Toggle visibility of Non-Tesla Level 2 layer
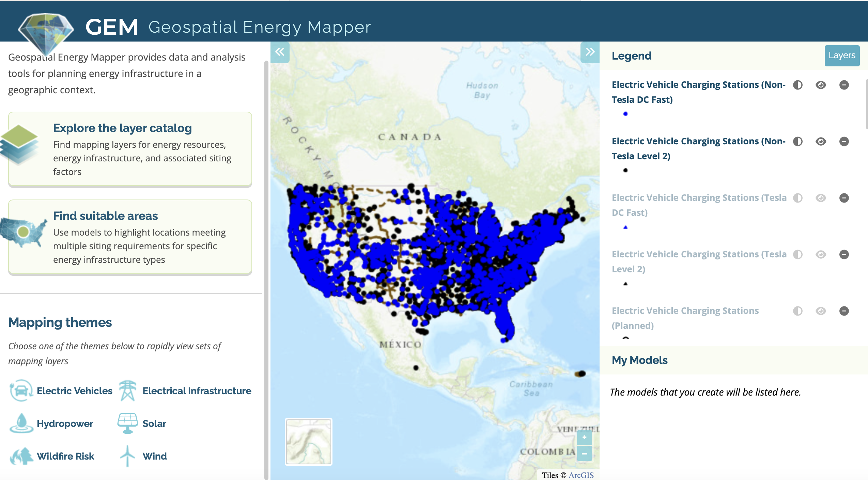This screenshot has height=480, width=868. (821, 141)
